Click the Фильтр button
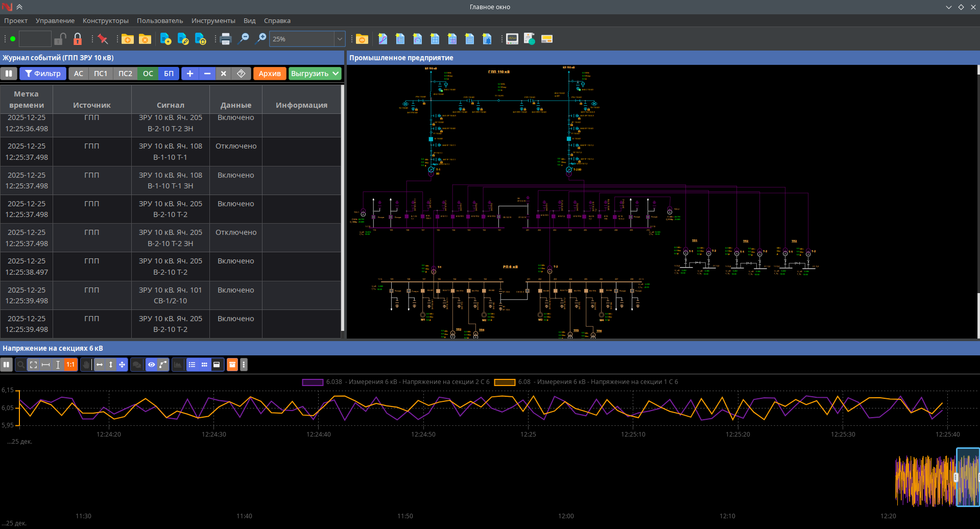 (x=42, y=74)
